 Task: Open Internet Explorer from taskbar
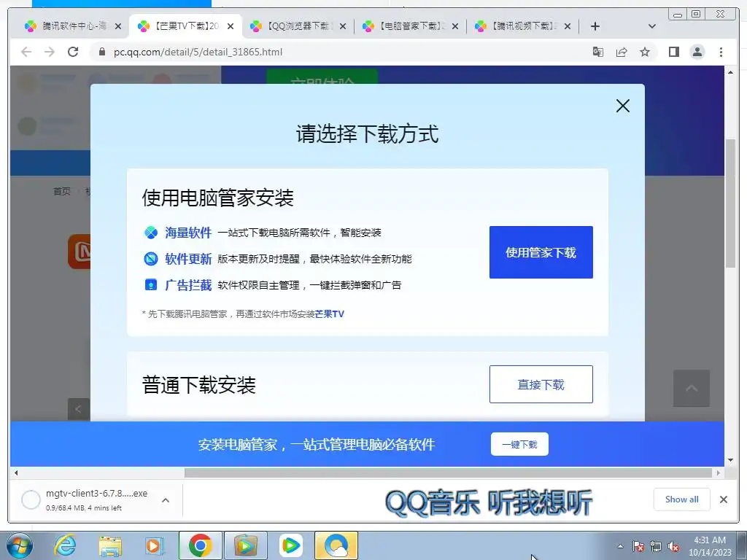pyautogui.click(x=64, y=545)
